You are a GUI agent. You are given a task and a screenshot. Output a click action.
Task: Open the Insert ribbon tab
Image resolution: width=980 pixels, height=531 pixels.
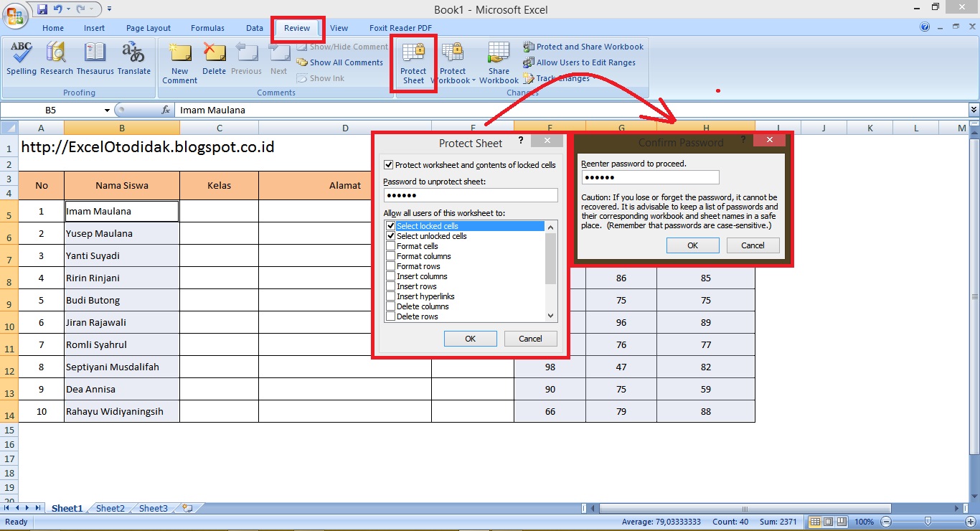(x=94, y=28)
